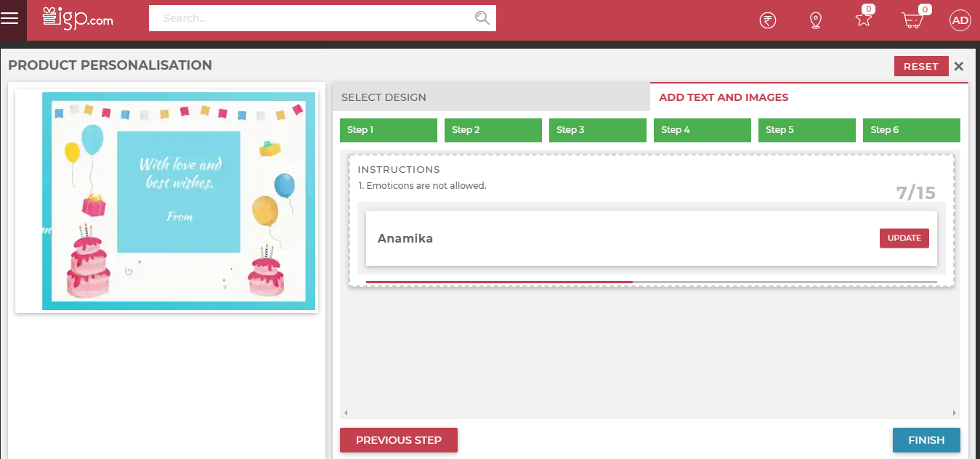Click the birthday card preview image

[x=178, y=201]
